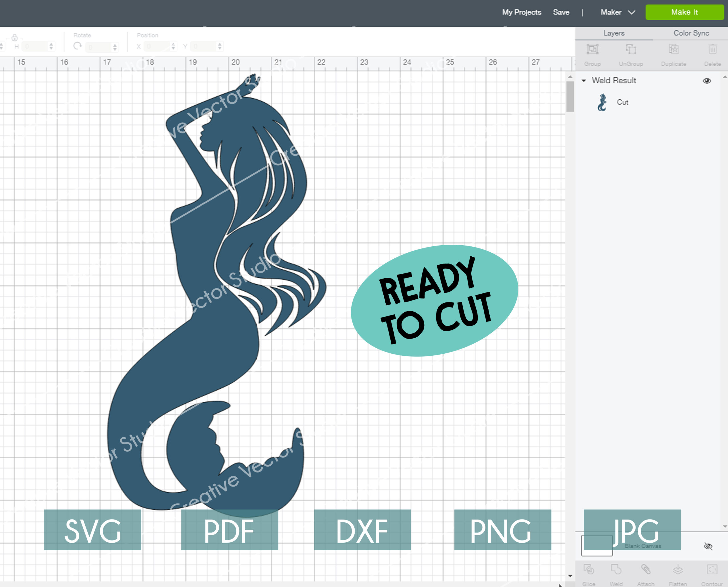Collapse the Weld Result layer group
Screen dimensions: 728x587
(x=584, y=81)
